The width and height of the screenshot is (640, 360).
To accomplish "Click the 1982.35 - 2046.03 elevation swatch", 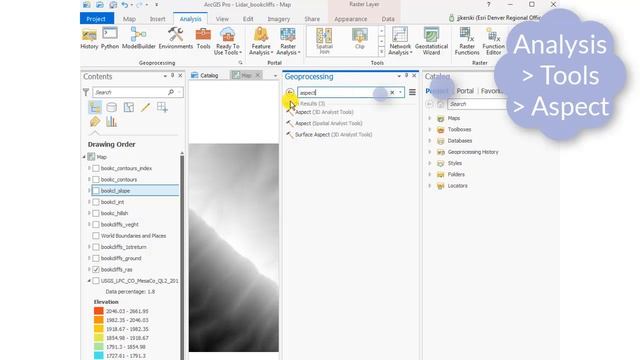I will click(x=98, y=320).
